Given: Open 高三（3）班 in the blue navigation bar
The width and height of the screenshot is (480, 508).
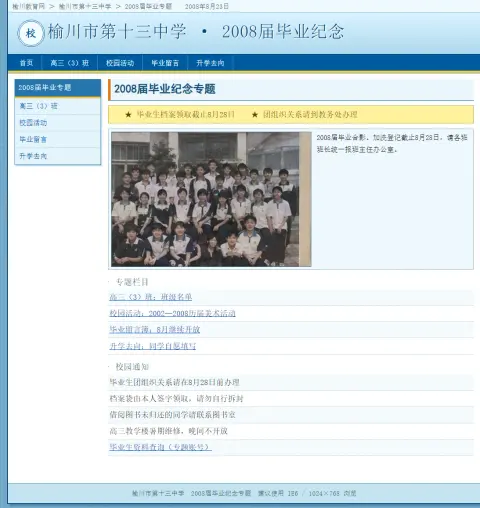Looking at the screenshot, I should (70, 63).
